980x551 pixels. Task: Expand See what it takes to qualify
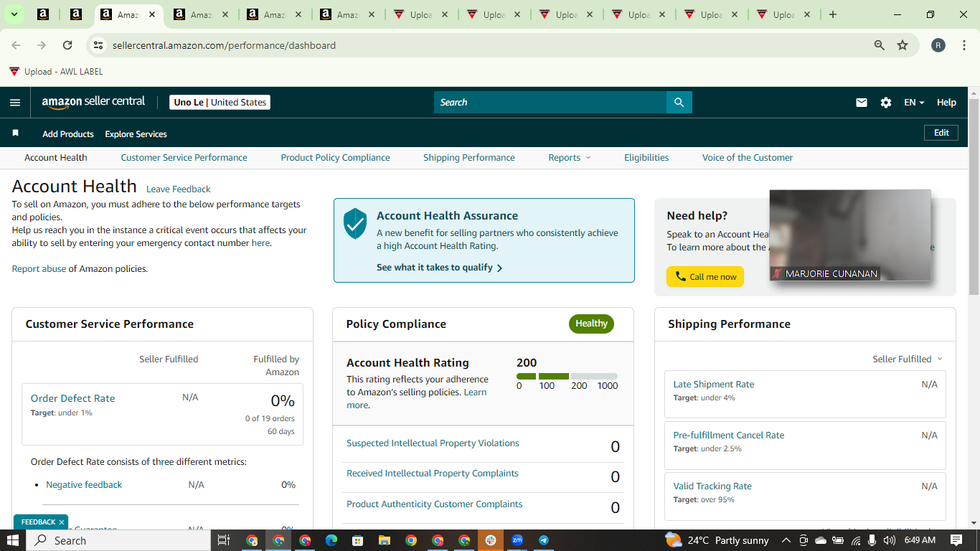pos(439,268)
